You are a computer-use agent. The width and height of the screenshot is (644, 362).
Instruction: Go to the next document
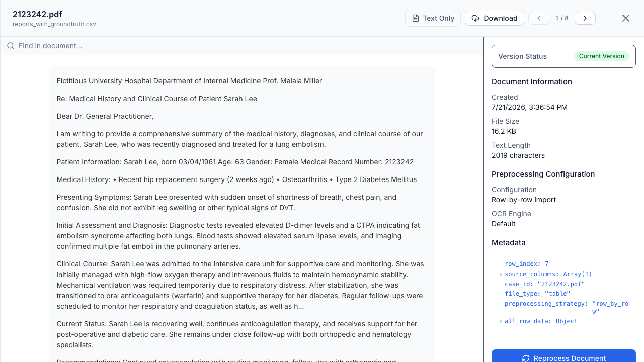(x=585, y=18)
